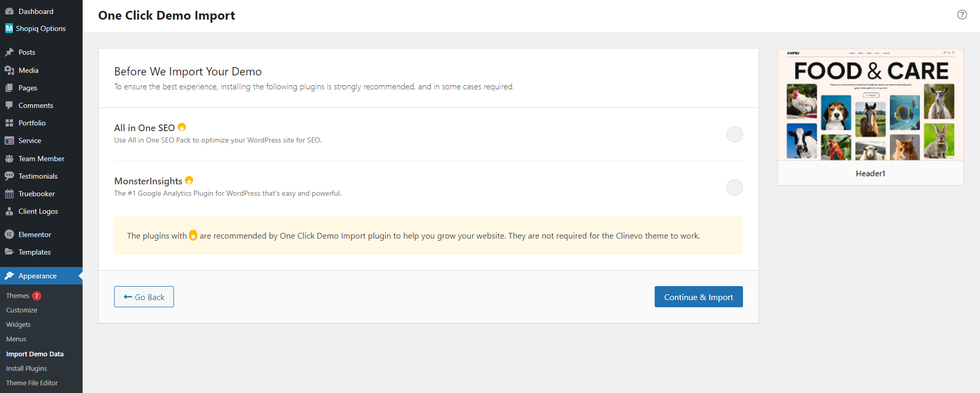Open the Client Logos menu label
980x393 pixels.
38,211
